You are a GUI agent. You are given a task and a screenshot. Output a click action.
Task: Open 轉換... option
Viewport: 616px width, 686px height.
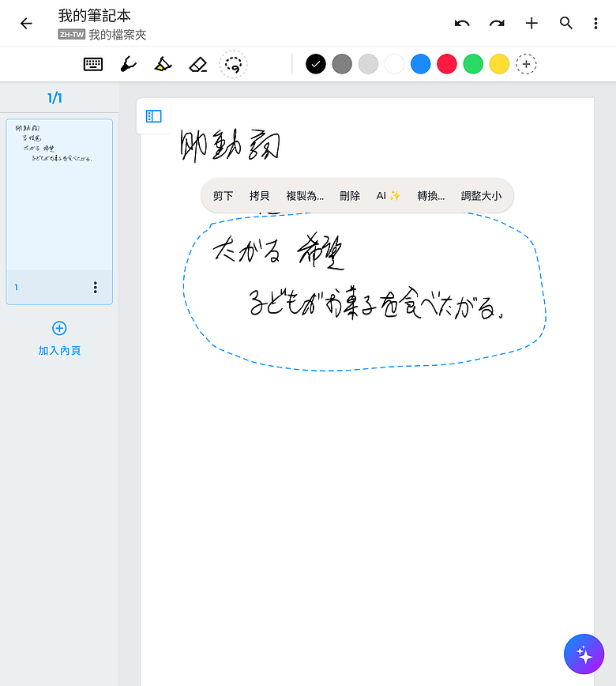click(430, 195)
